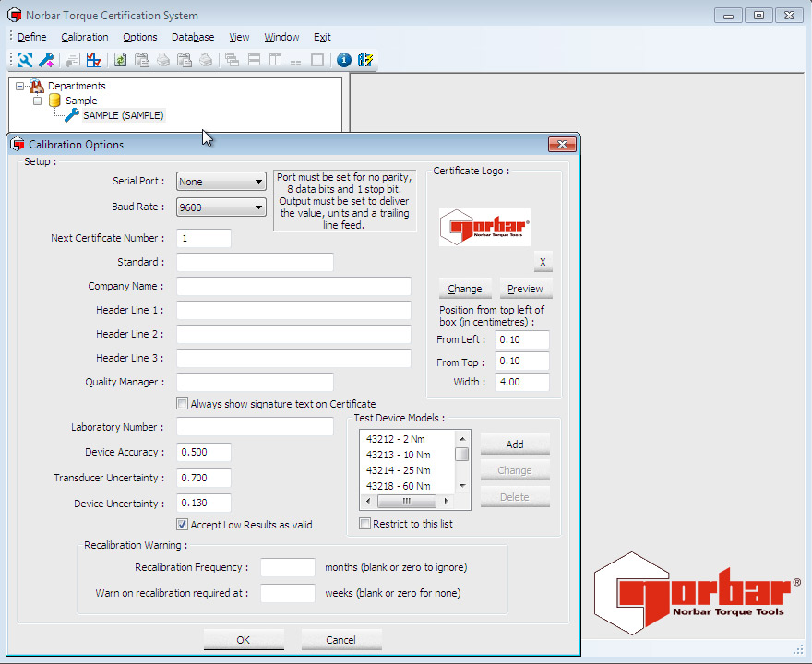Click the horizontal scrollbar thumb of the device models list
The width and height of the screenshot is (812, 664).
[407, 501]
